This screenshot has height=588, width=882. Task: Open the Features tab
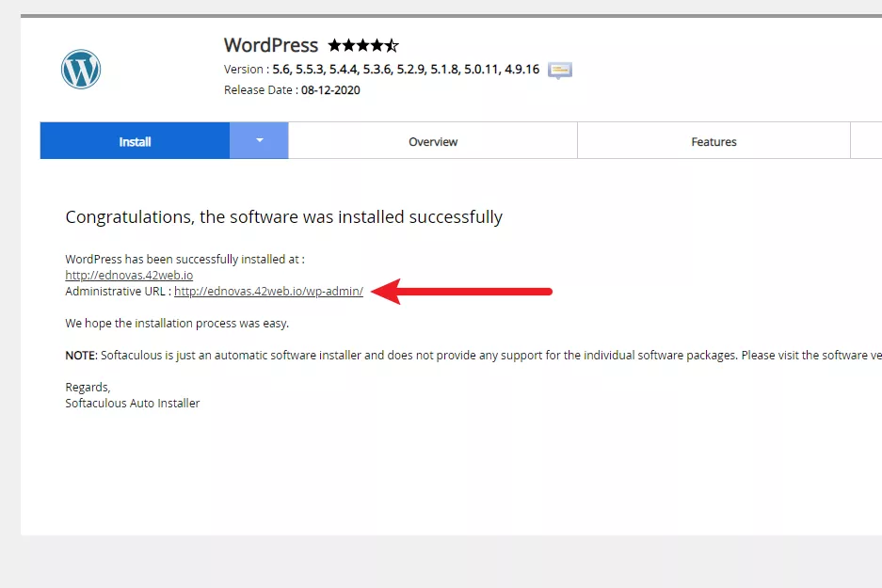point(714,141)
